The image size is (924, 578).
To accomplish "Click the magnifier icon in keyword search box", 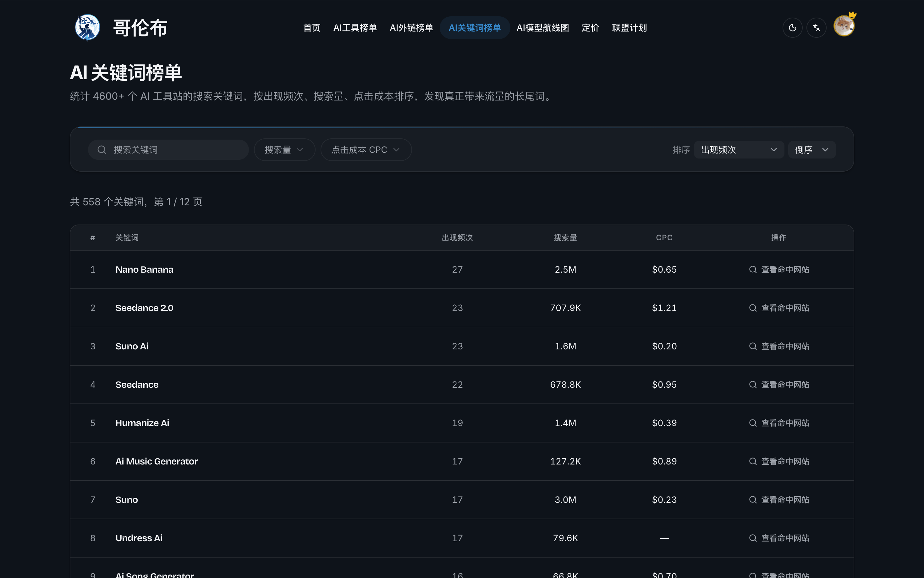I will pyautogui.click(x=102, y=149).
